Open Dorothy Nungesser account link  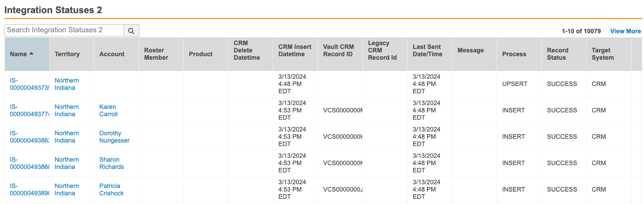click(114, 137)
